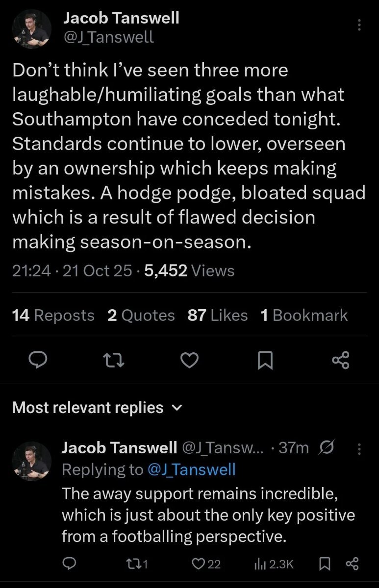The width and height of the screenshot is (379, 588).
Task: Open the @J_Tanswell mention link in reply
Action: pos(192,469)
